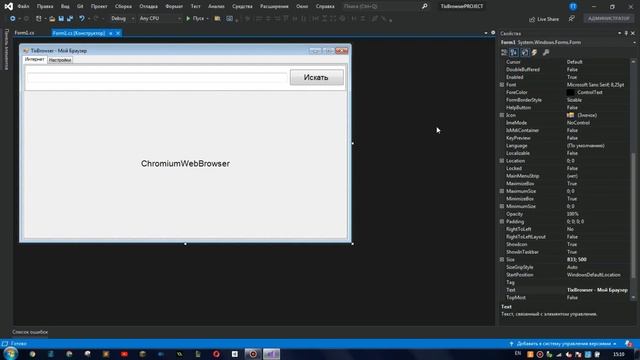This screenshot has width=640, height=360.
Task: Click the navigate back arrow in toolbar
Action: point(13,19)
